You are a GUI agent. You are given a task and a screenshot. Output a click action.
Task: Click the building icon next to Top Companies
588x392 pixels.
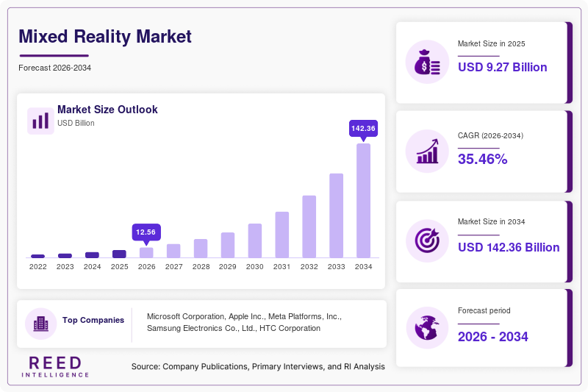click(41, 324)
